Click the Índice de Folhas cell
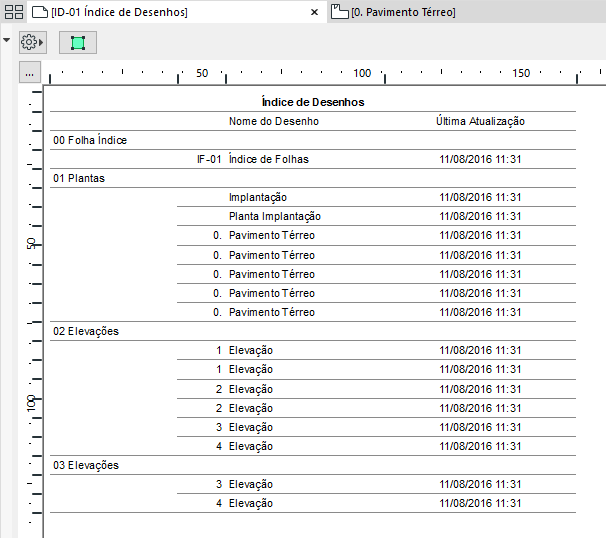 pyautogui.click(x=269, y=159)
